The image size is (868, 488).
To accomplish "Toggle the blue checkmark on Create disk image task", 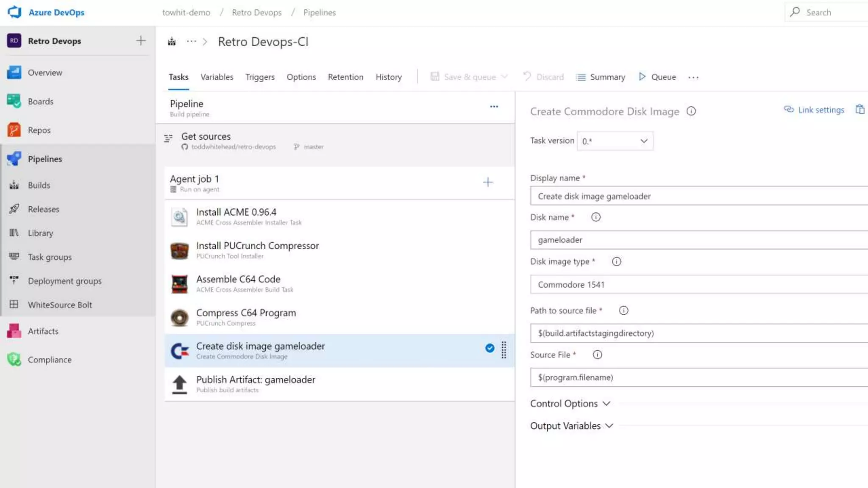I will tap(490, 348).
